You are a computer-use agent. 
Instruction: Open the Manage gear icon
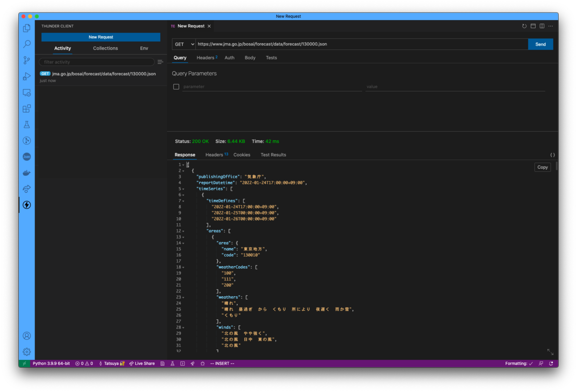(x=27, y=352)
